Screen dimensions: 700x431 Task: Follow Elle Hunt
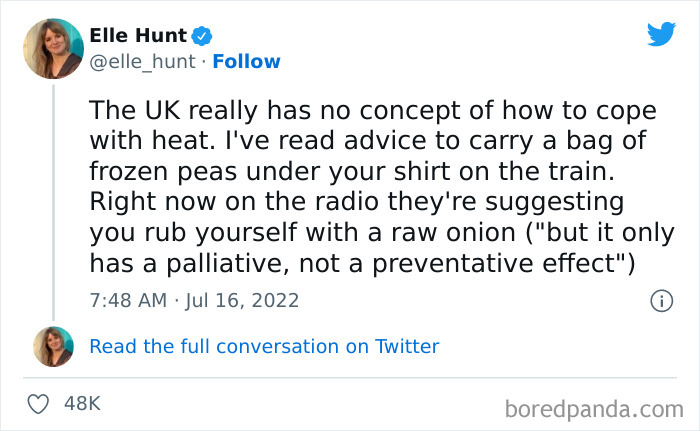248,62
